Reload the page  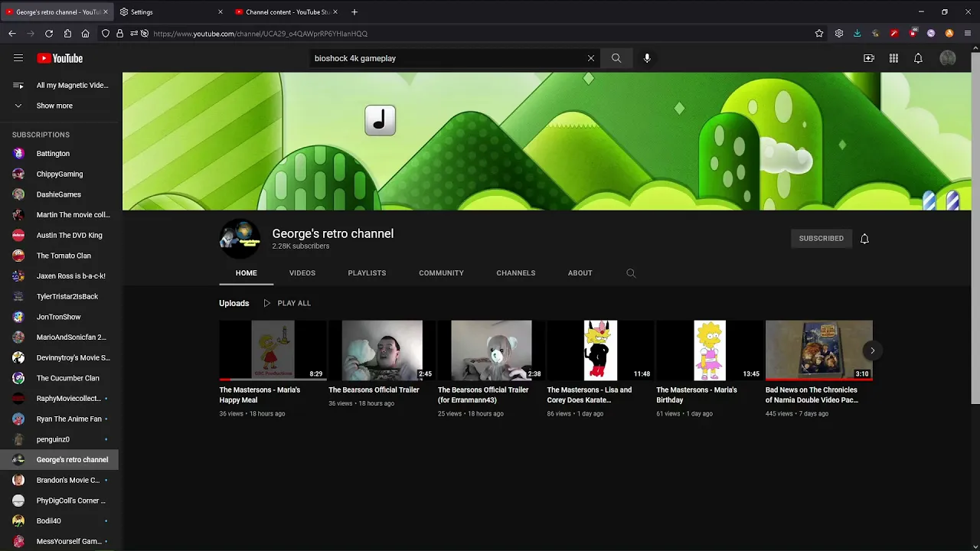(49, 34)
